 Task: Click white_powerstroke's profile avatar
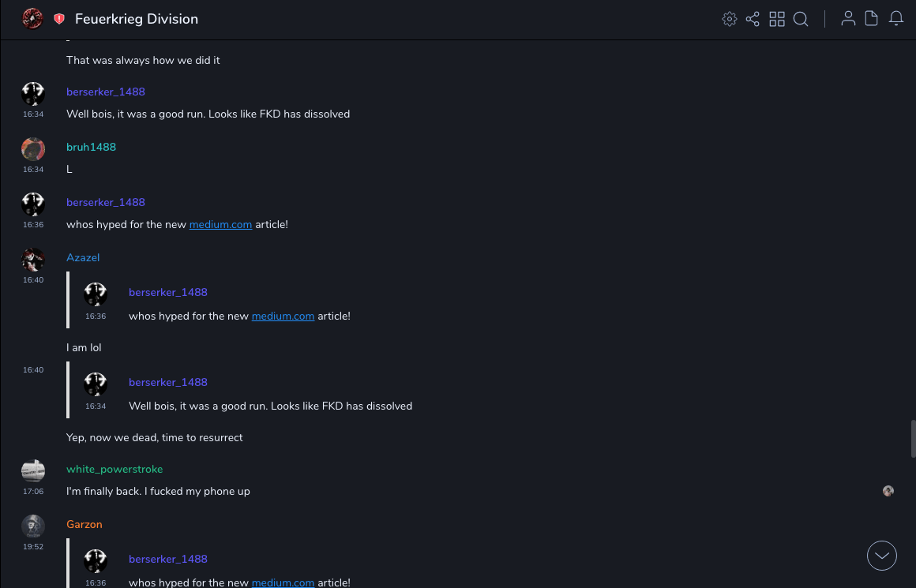(33, 471)
